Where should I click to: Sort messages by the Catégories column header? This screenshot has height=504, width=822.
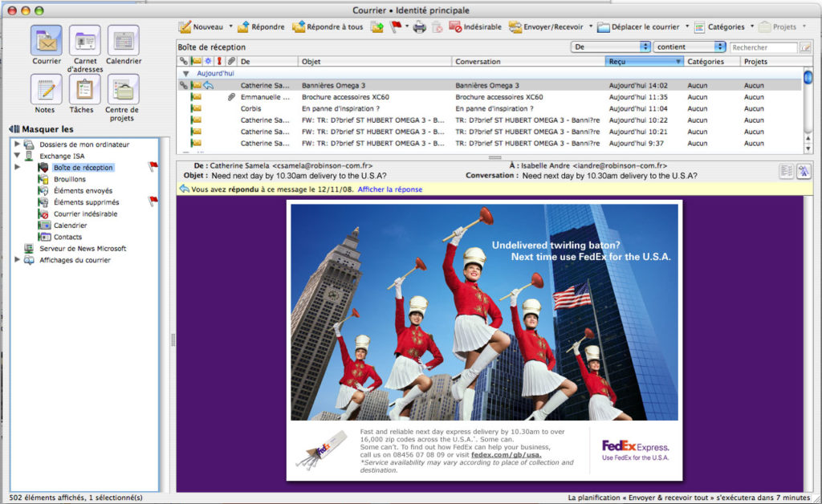(x=712, y=61)
